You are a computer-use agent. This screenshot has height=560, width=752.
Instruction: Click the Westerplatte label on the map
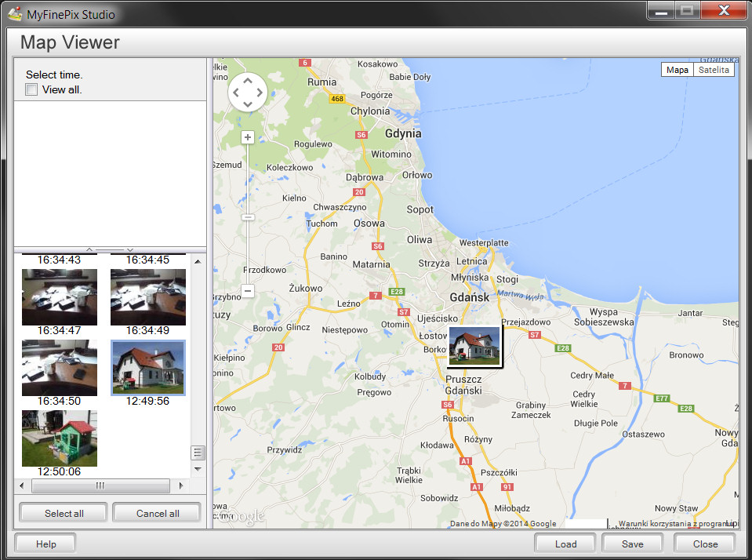pyautogui.click(x=484, y=243)
